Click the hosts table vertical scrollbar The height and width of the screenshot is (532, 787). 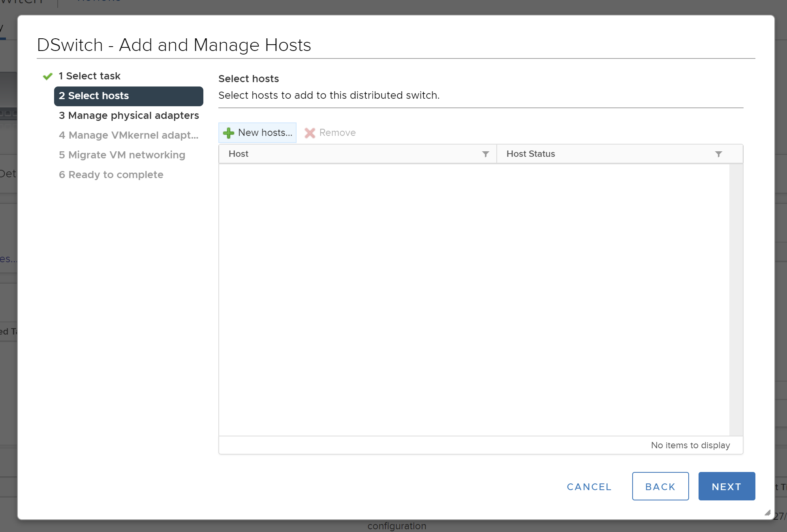[736, 299]
